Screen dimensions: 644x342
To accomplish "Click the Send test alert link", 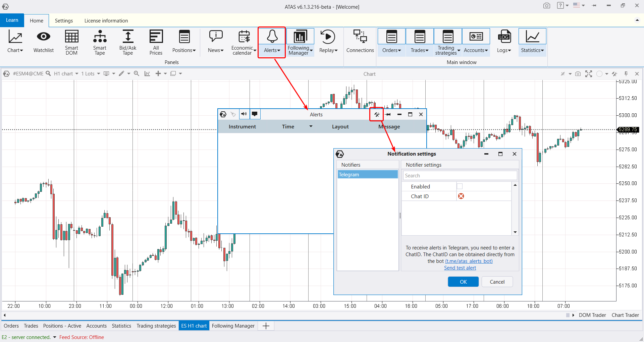I will click(x=460, y=268).
